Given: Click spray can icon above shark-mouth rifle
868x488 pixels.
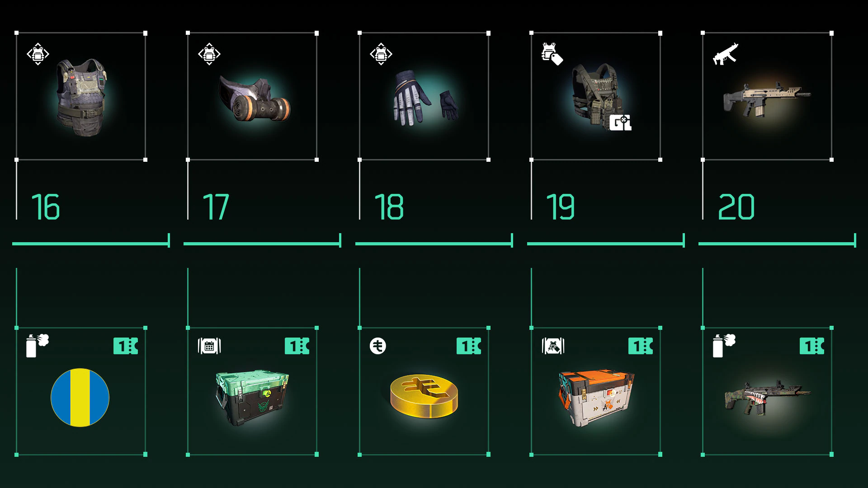Looking at the screenshot, I should pyautogui.click(x=724, y=346).
